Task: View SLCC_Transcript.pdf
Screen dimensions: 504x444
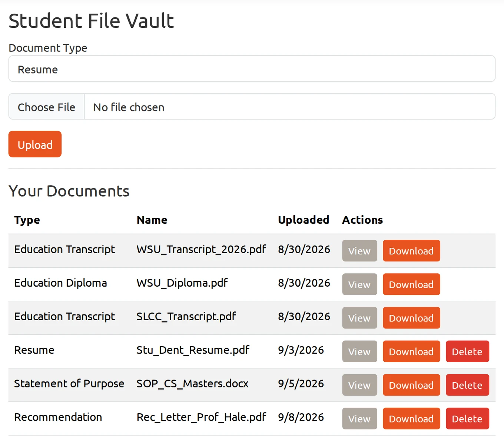Action: [359, 318]
